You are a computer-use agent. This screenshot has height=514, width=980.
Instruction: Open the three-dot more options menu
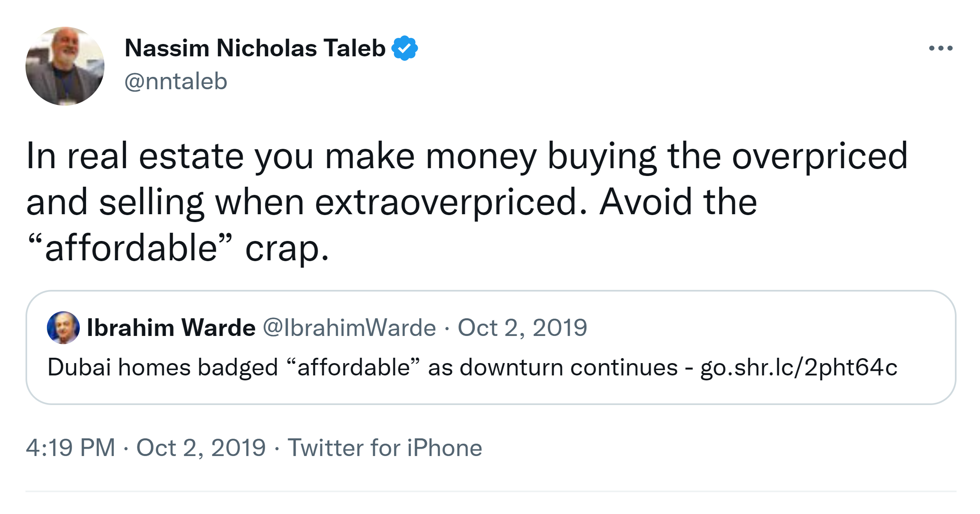(x=941, y=49)
